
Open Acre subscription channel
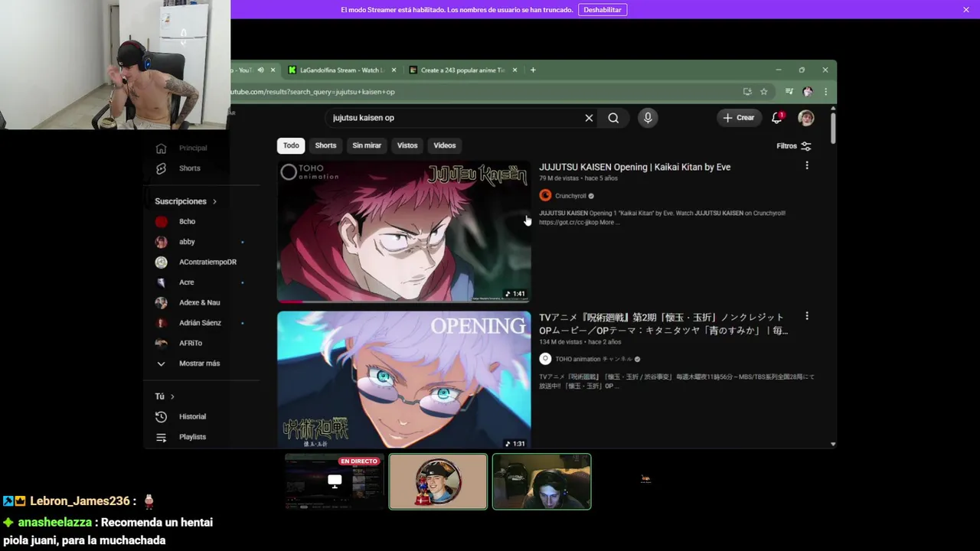187,282
